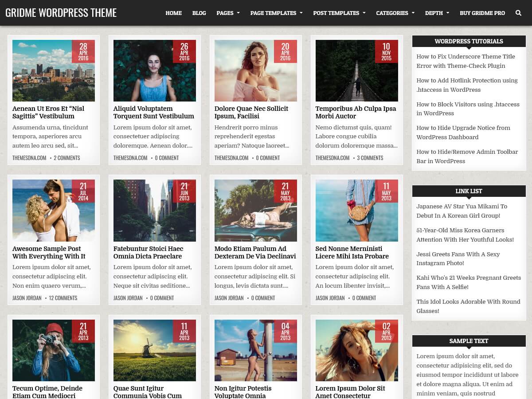
Task: Click the windmill photo thumbnail
Action: coord(154,350)
